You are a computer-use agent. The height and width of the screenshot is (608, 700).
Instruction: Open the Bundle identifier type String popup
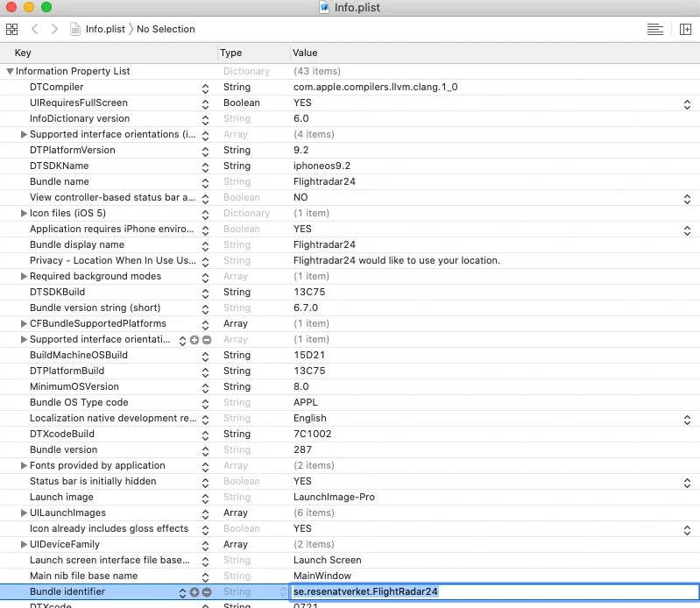click(x=283, y=592)
